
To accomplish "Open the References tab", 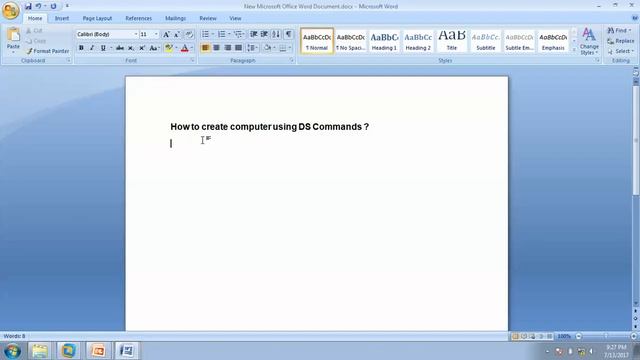I will pyautogui.click(x=138, y=18).
